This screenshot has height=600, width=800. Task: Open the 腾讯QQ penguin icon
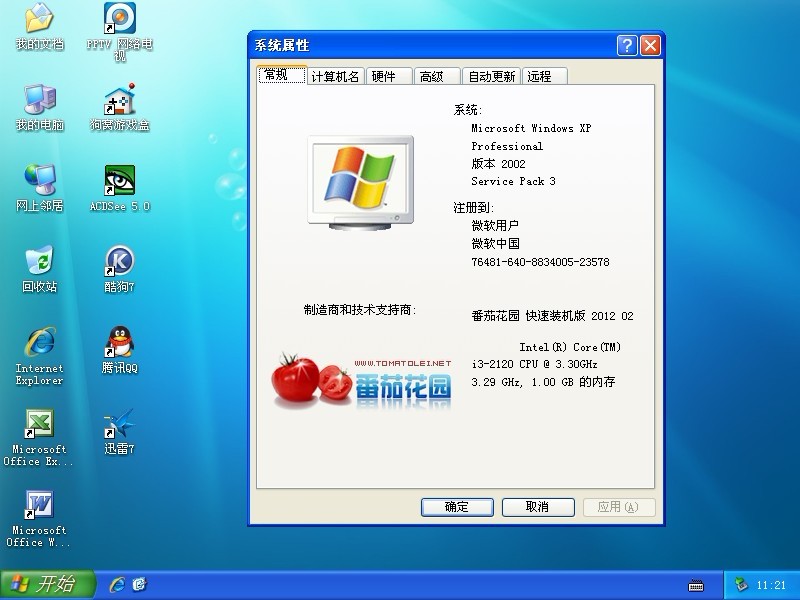(120, 344)
